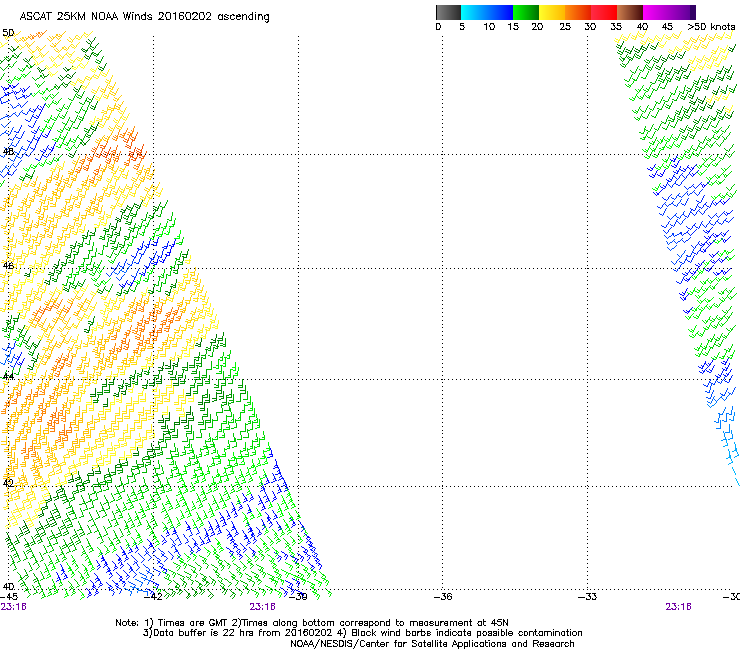Pick the green 15–20 knots legend segment
Image resolution: width=740 pixels, height=650 pixels.
click(526, 12)
